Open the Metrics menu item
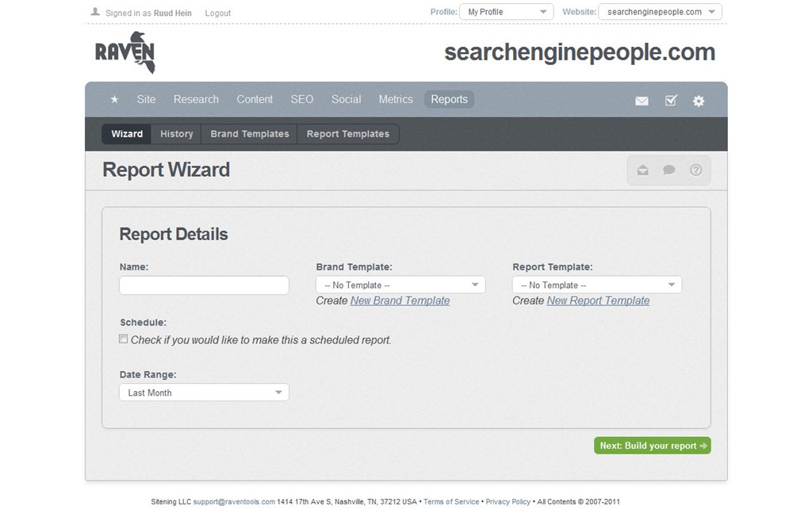812x525 pixels. (396, 100)
